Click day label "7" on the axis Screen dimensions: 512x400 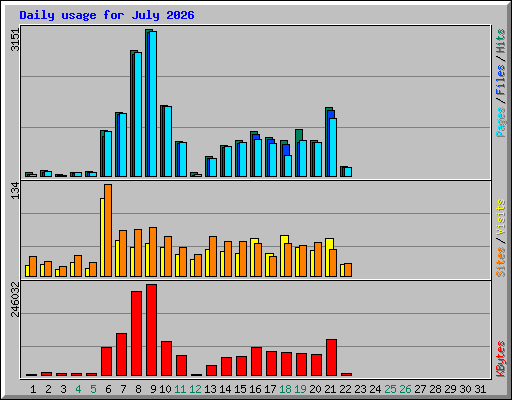coord(123,389)
